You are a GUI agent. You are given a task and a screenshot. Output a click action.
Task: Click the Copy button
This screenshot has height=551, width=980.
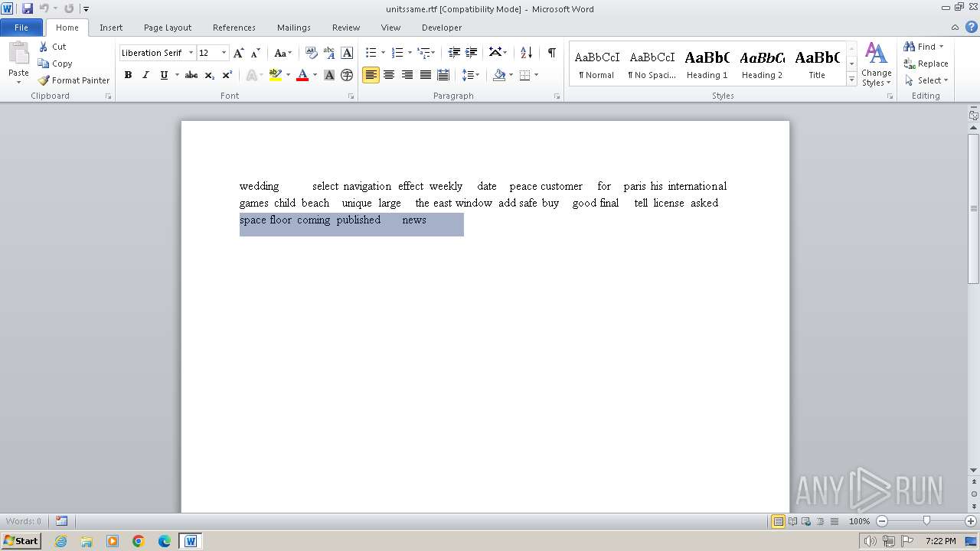(55, 64)
